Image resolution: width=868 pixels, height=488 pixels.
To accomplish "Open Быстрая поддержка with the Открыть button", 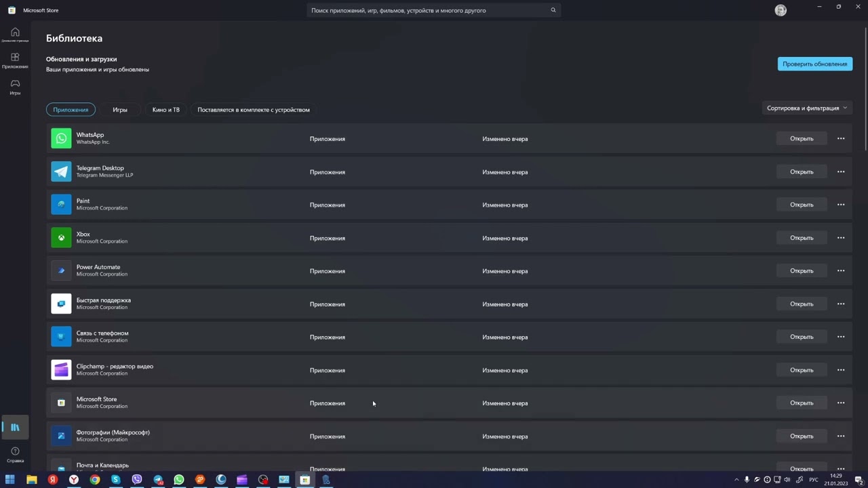I will pyautogui.click(x=802, y=304).
